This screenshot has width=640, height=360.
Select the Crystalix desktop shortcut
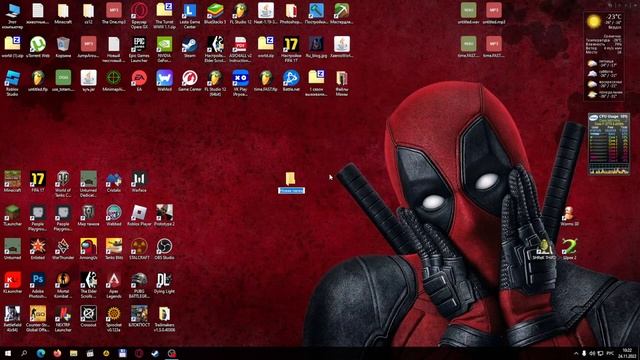click(114, 182)
